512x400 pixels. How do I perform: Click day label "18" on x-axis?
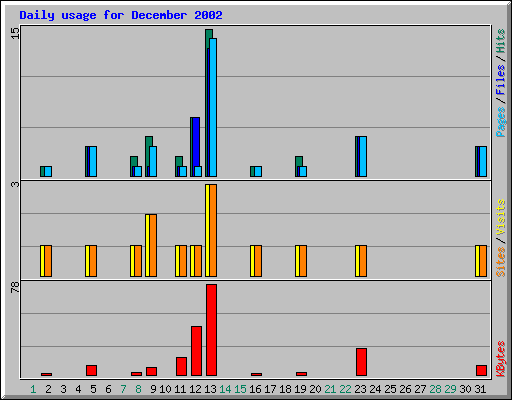285,389
